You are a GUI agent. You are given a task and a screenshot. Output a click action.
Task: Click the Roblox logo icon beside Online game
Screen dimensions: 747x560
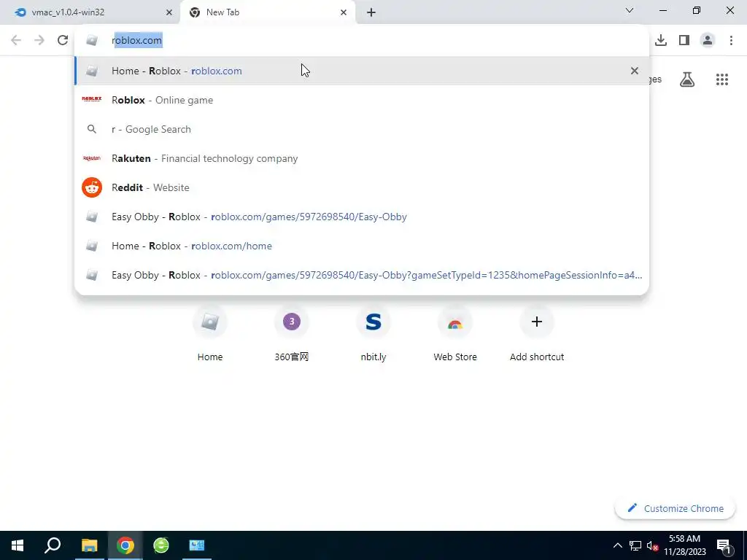pos(92,99)
